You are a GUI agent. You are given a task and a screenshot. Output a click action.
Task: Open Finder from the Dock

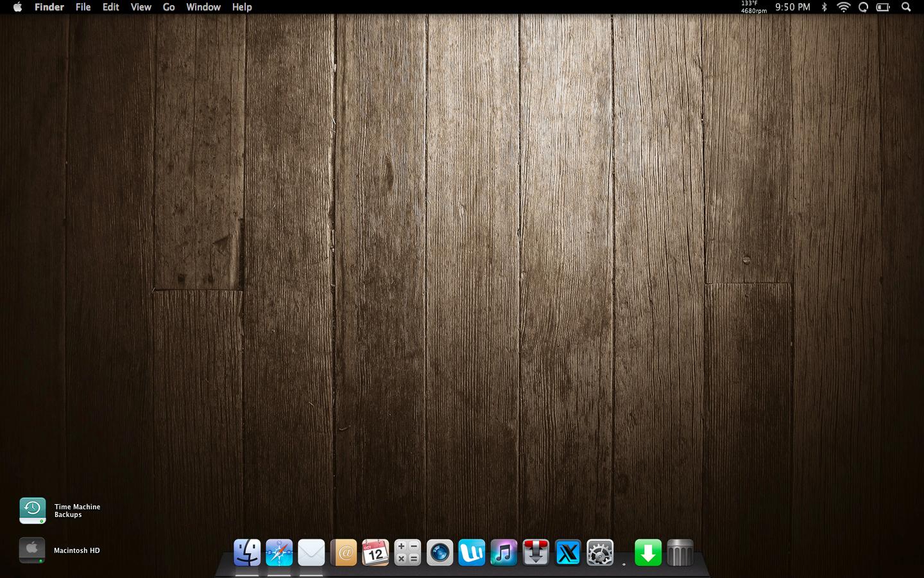(x=247, y=552)
